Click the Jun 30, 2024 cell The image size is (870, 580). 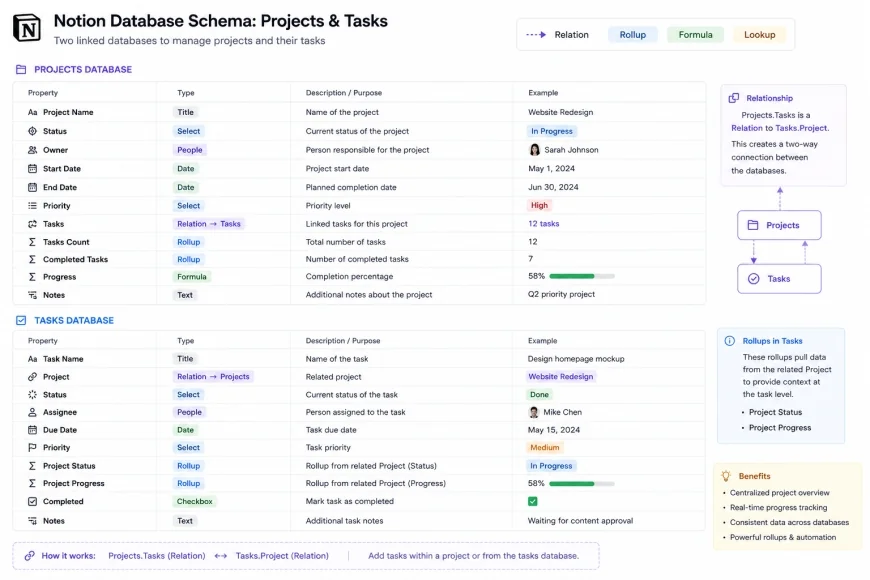click(553, 187)
